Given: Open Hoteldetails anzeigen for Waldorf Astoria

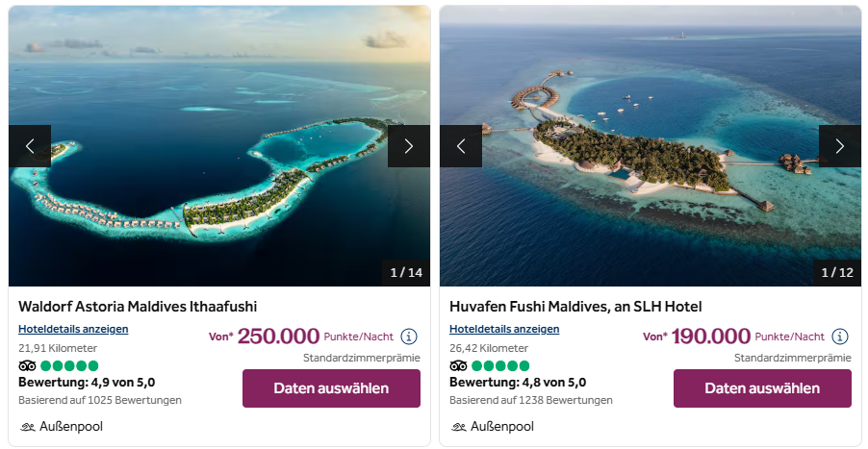Looking at the screenshot, I should 73,329.
